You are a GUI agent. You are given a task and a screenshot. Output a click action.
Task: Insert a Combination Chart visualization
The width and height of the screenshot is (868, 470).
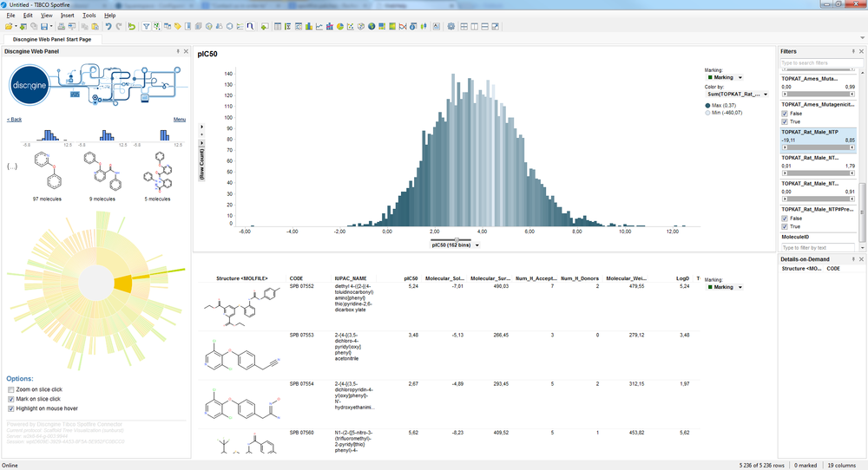[329, 27]
